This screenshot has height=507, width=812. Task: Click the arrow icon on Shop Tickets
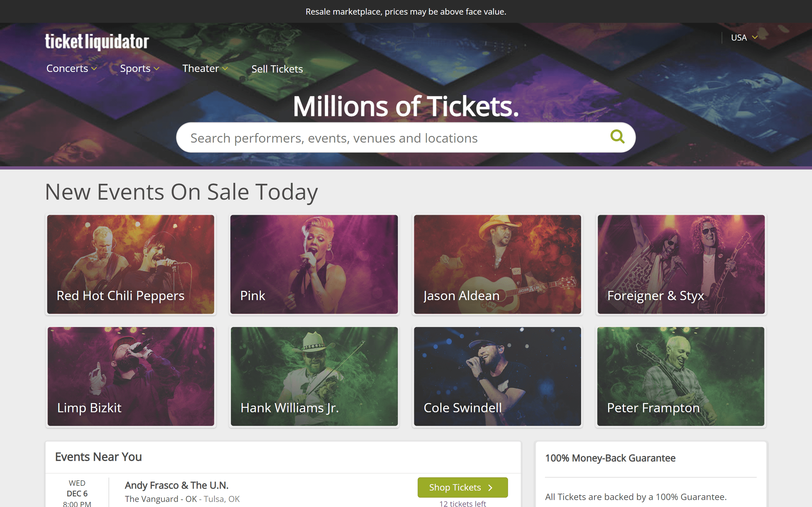pos(490,488)
